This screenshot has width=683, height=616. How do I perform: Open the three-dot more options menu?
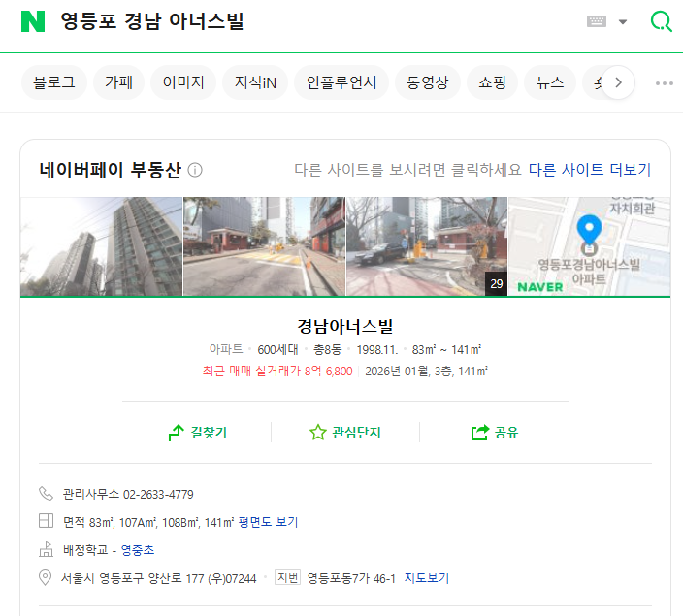(665, 83)
